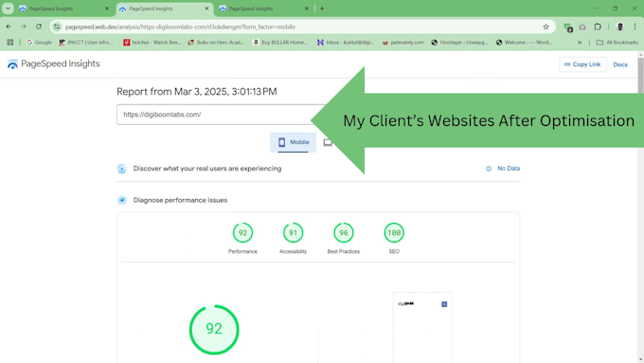Click the PageSpeed Insights logo

coord(53,64)
